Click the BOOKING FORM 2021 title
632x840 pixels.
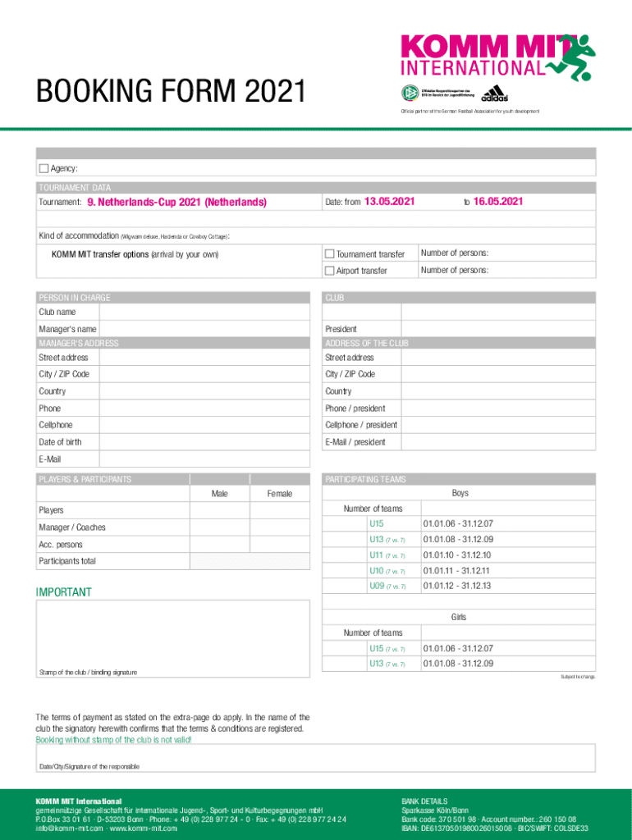(x=171, y=90)
